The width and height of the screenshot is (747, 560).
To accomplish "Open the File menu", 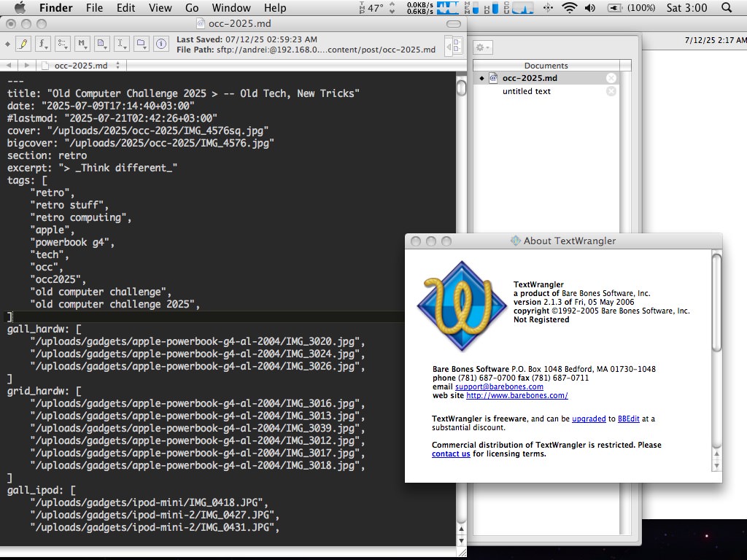I will (94, 7).
